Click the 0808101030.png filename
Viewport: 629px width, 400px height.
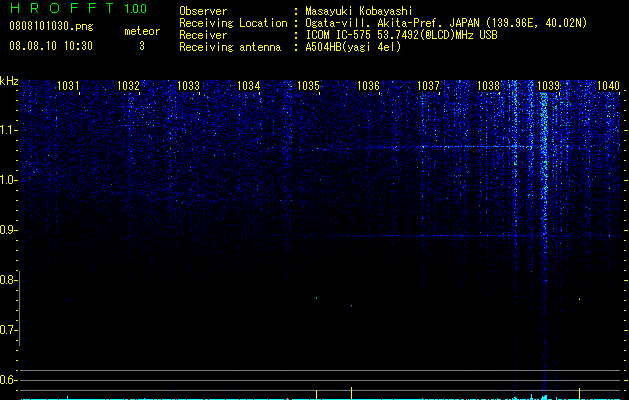[51, 26]
